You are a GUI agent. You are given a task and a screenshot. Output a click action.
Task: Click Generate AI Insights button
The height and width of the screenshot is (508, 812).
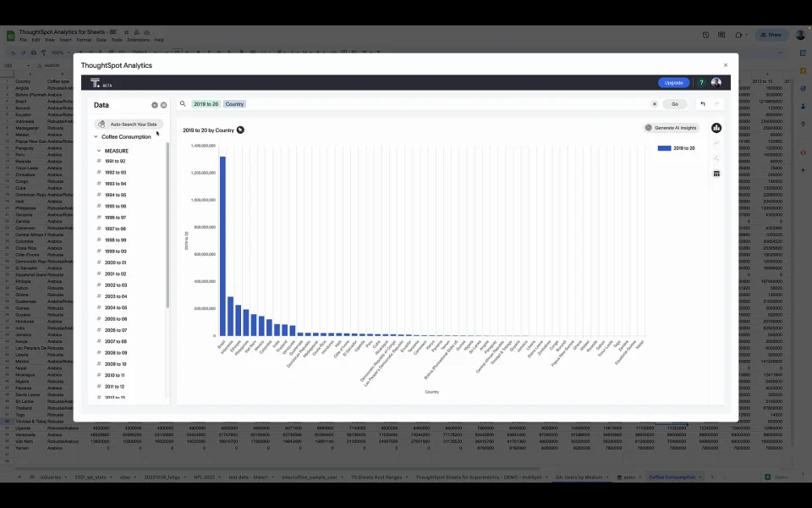tap(671, 128)
